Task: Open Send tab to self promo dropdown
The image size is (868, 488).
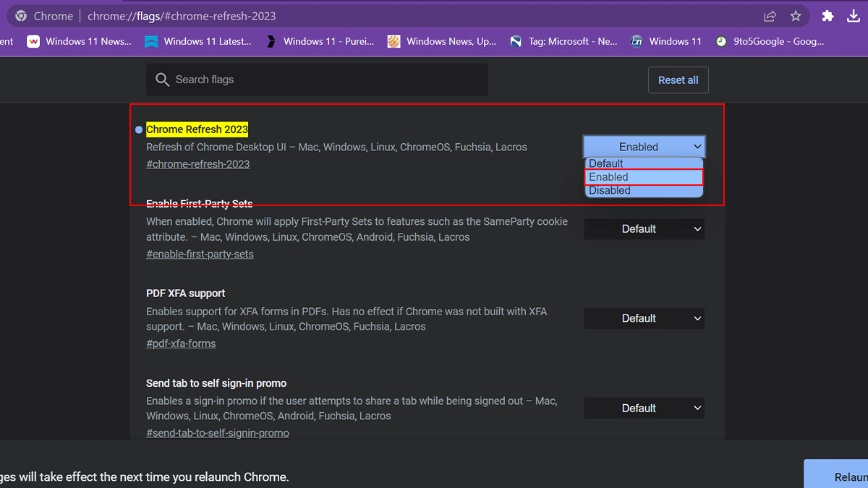Action: tap(644, 408)
